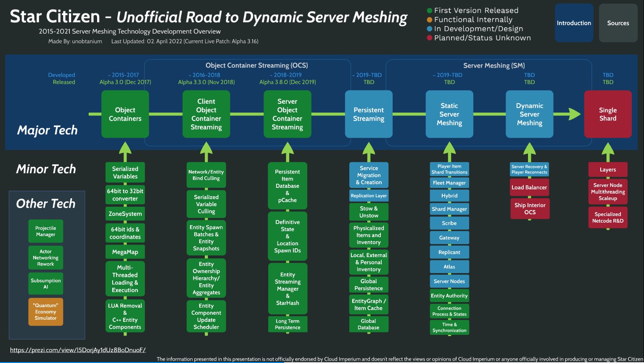The image size is (644, 363).
Task: Select the Projectile Manager item
Action: (x=46, y=231)
